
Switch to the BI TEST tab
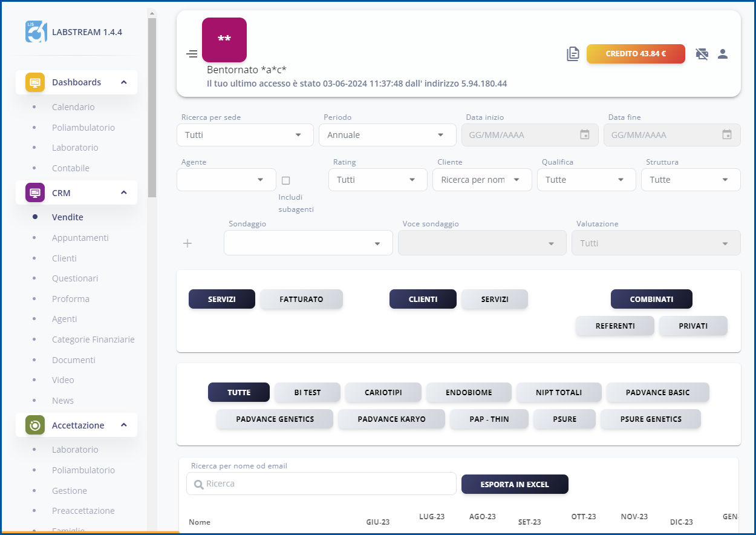pyautogui.click(x=307, y=392)
